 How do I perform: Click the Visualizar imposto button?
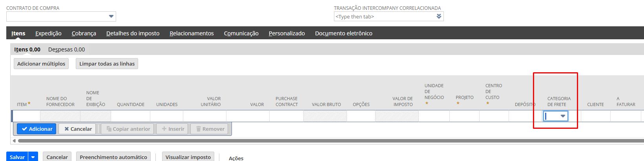click(188, 157)
